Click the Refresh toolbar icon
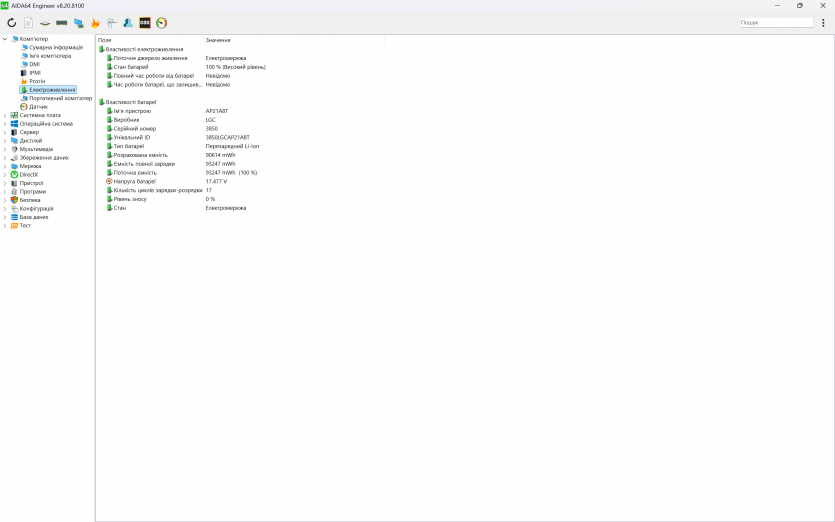 tap(11, 22)
